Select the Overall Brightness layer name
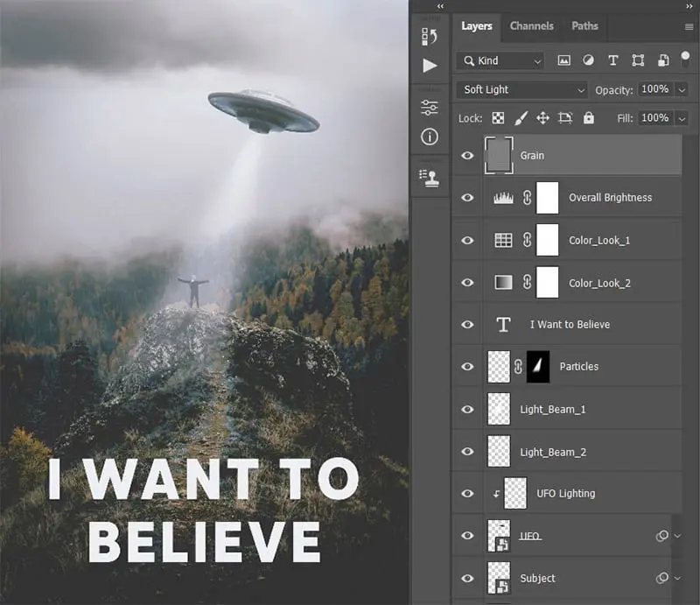The image size is (700, 605). [610, 198]
